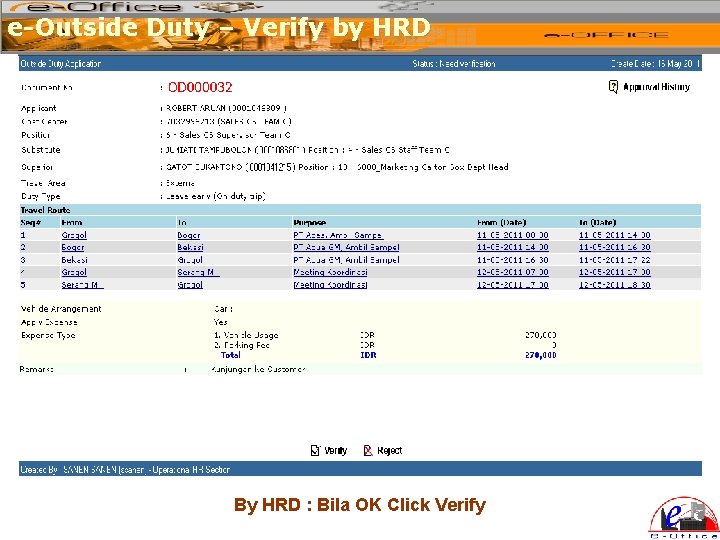Image resolution: width=720 pixels, height=540 pixels.
Task: Click the Verify checkmark icon
Action: coord(315,450)
